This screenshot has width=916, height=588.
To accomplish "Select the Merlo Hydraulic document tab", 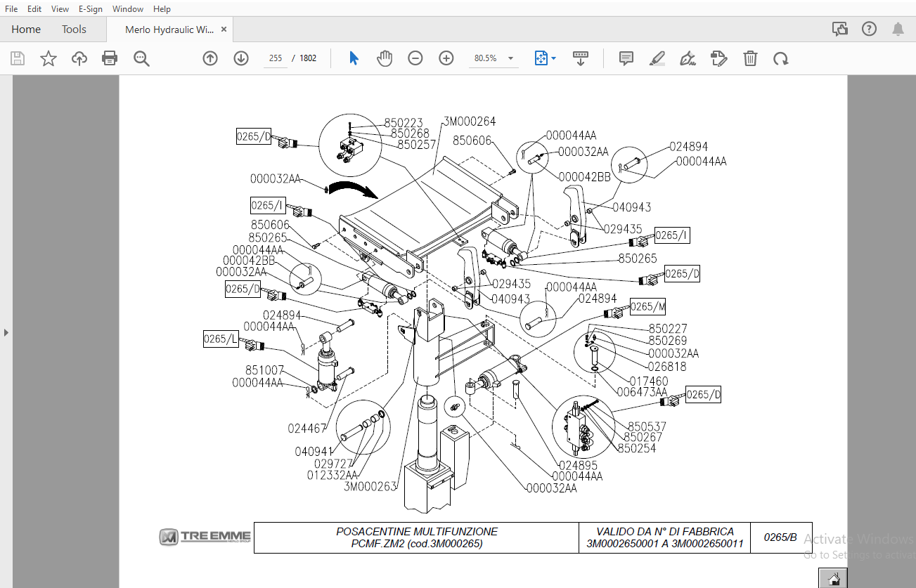I will [x=169, y=30].
